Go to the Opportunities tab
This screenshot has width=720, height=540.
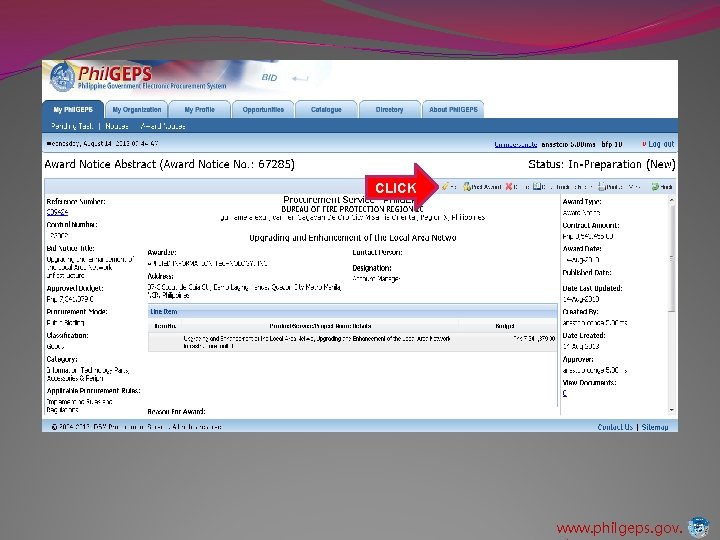pyautogui.click(x=263, y=110)
